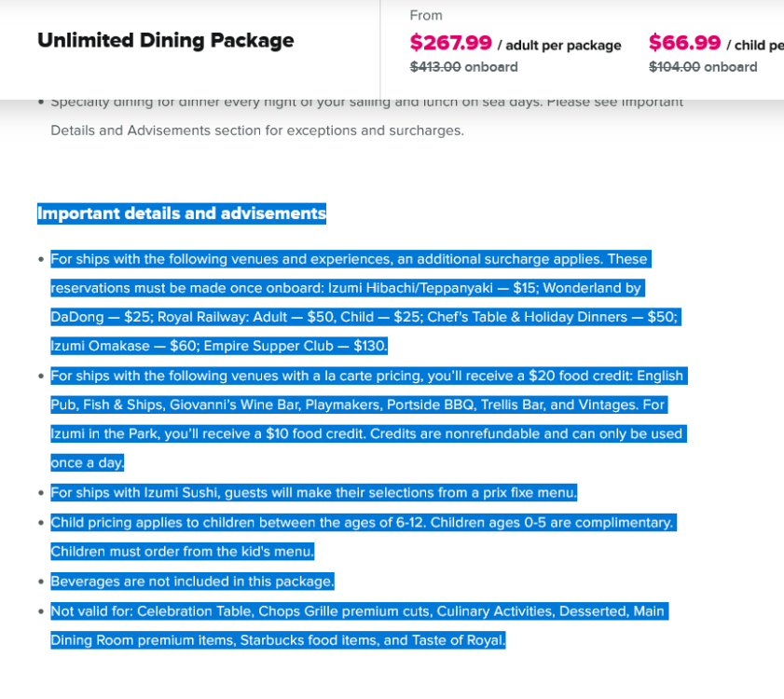Click the Empire Supper Club $130 text
Image resolution: width=784 pixels, height=699 pixels.
click(x=295, y=346)
